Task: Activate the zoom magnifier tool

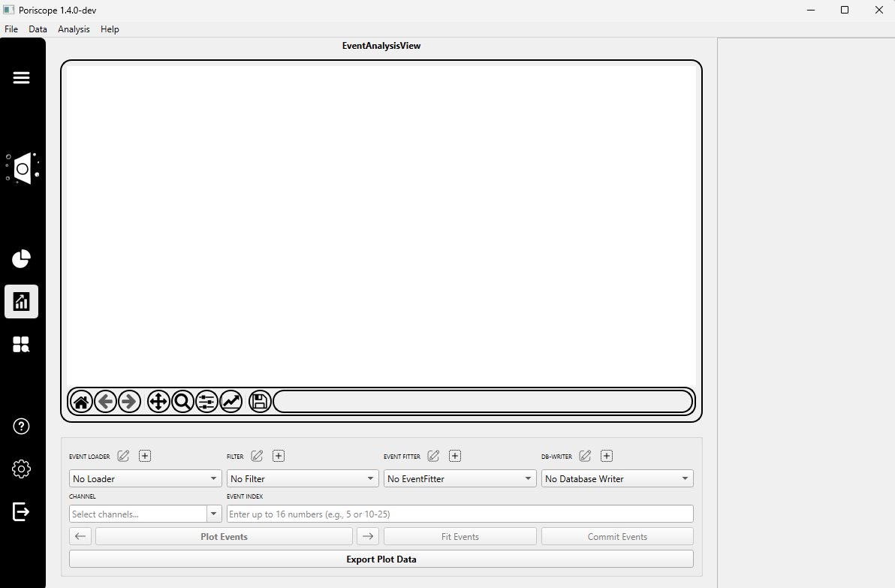Action: [182, 402]
